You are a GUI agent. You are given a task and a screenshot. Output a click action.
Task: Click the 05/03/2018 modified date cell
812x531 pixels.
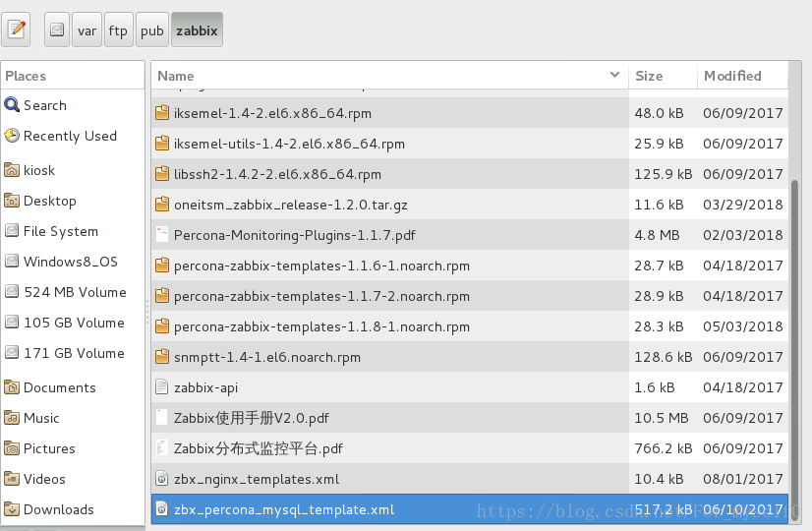(742, 326)
